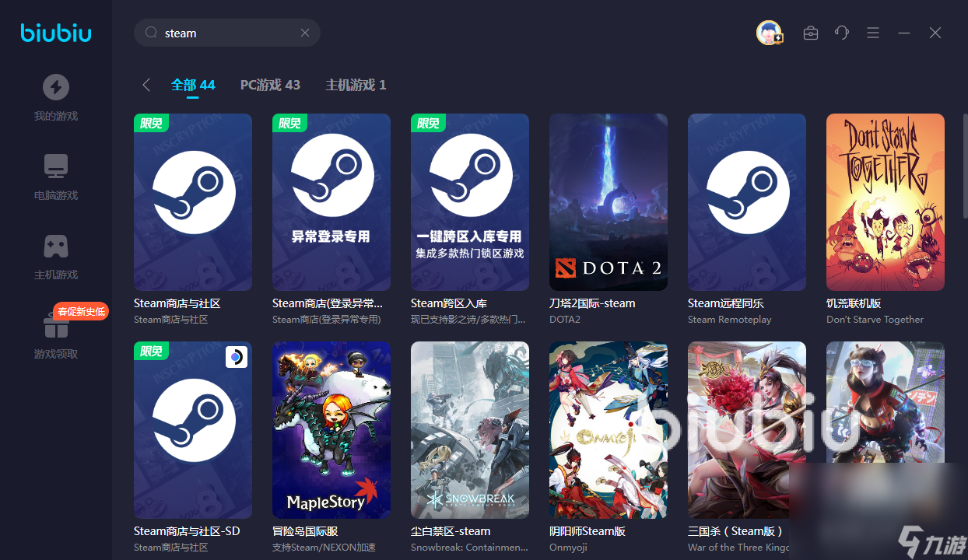Open MapleStory game cover
The height and width of the screenshot is (560, 968).
click(x=331, y=430)
